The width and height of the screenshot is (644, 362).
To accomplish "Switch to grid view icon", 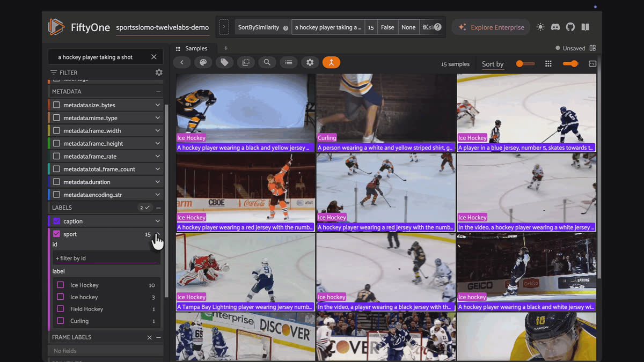I will pos(548,64).
